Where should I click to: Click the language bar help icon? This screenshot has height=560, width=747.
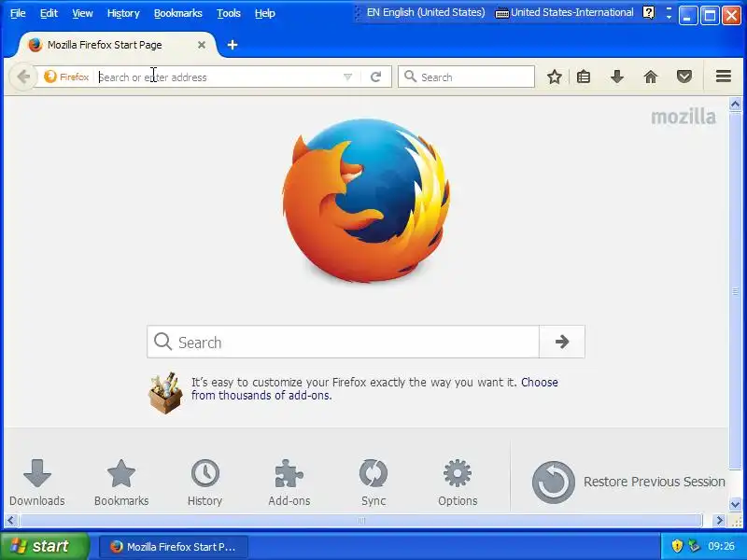click(648, 12)
